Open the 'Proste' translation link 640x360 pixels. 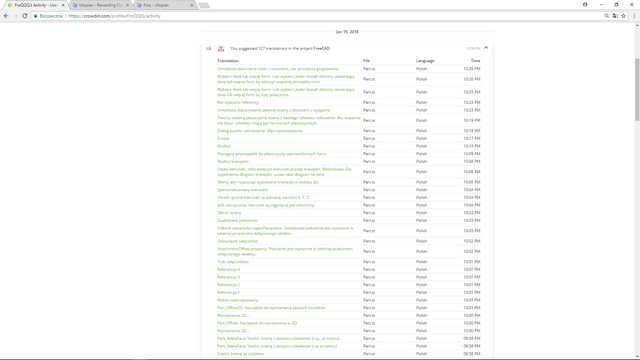(223, 138)
